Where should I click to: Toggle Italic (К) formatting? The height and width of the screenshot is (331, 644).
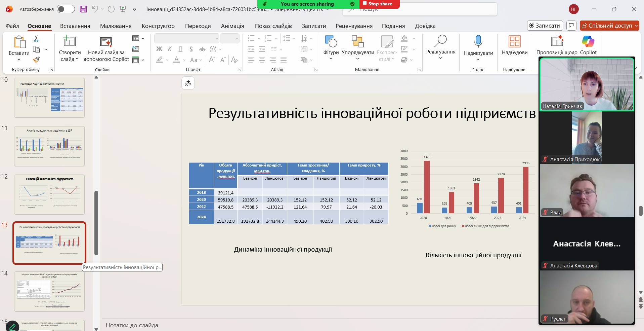[170, 49]
